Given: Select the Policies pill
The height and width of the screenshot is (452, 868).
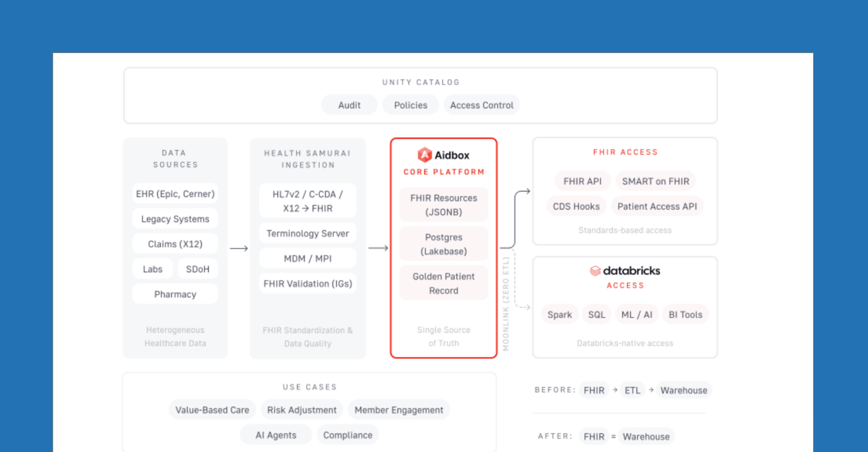Looking at the screenshot, I should pyautogui.click(x=410, y=105).
